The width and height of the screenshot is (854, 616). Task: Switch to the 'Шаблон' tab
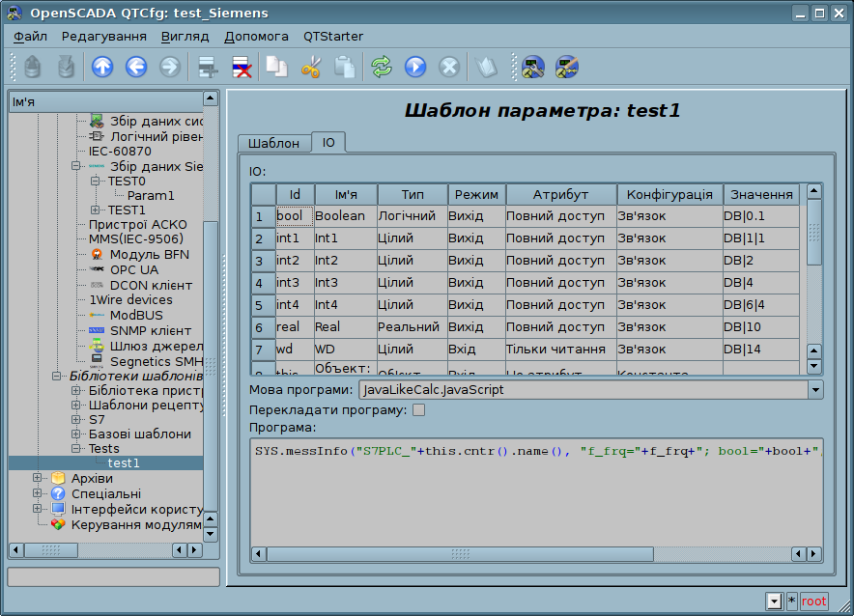(x=273, y=143)
